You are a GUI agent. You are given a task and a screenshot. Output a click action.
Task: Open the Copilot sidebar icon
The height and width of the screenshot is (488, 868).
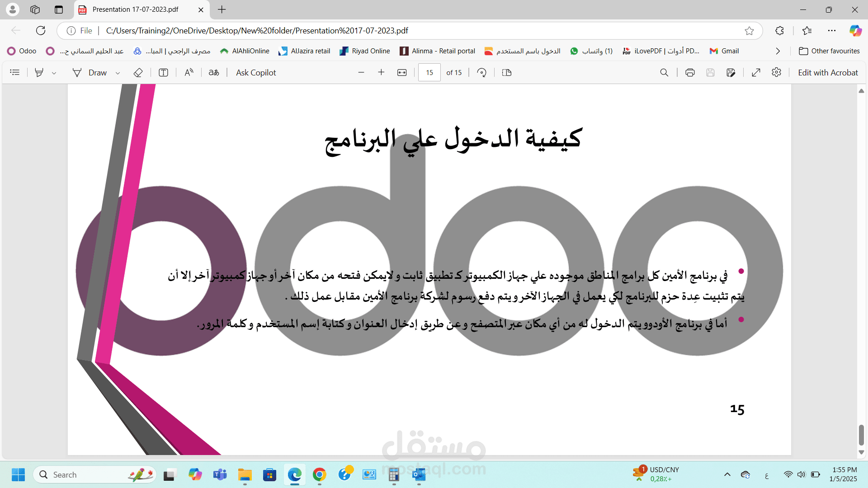[x=855, y=30]
